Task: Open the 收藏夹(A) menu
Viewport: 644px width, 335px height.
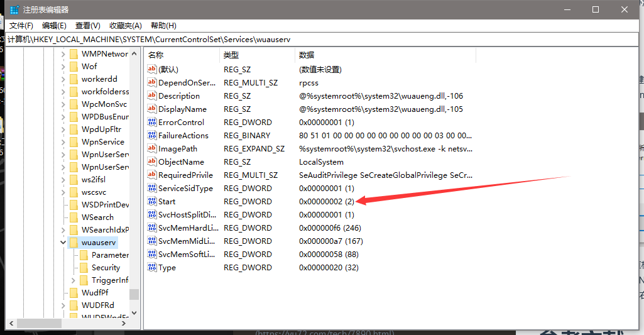Action: [126, 26]
